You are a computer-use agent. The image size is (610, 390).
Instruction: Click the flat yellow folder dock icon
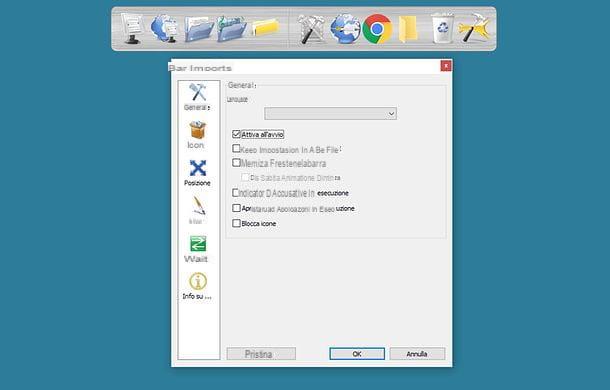[265, 28]
